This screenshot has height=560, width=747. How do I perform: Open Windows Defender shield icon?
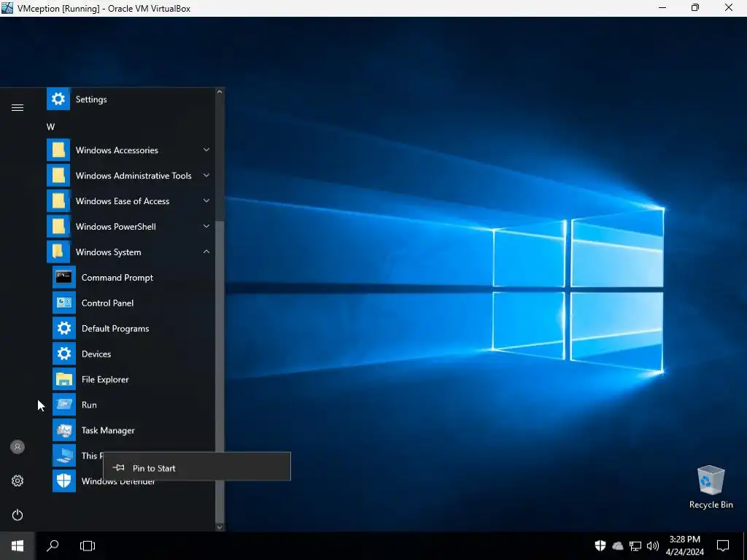click(64, 481)
